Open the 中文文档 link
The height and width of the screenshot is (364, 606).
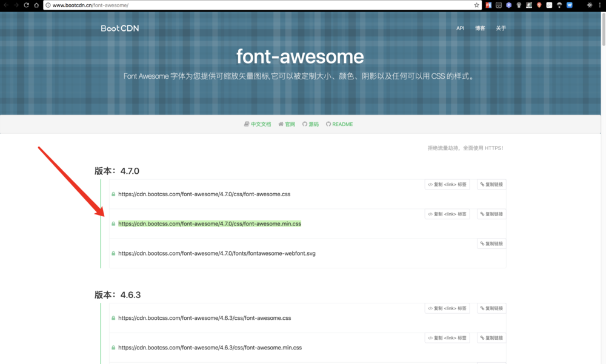pos(258,124)
